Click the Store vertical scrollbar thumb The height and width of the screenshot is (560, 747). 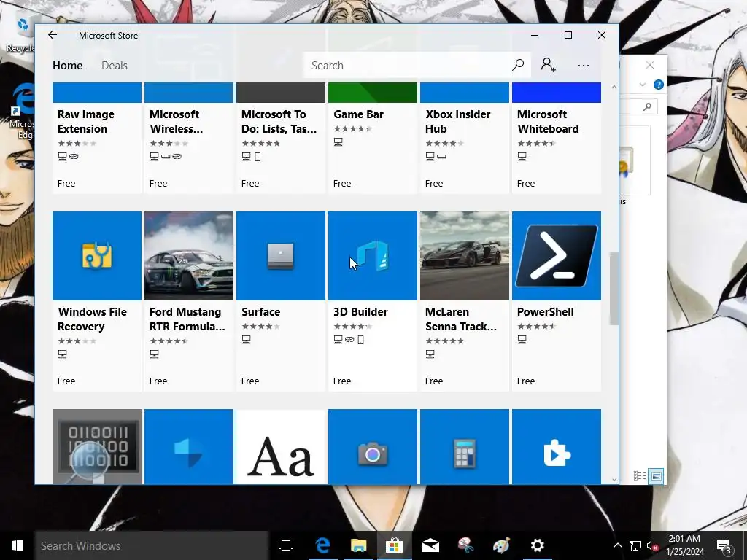(614, 289)
